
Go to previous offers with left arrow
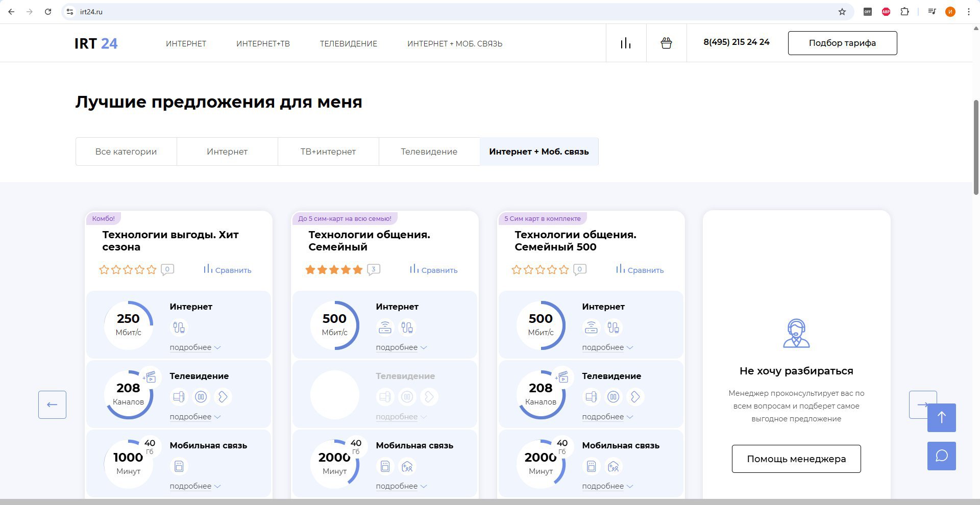[x=52, y=405]
